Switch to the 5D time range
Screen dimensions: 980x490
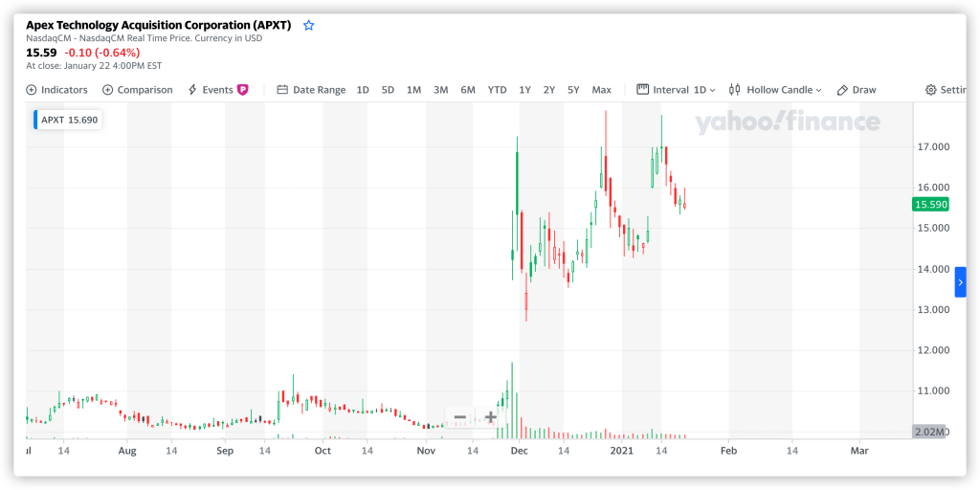point(388,90)
